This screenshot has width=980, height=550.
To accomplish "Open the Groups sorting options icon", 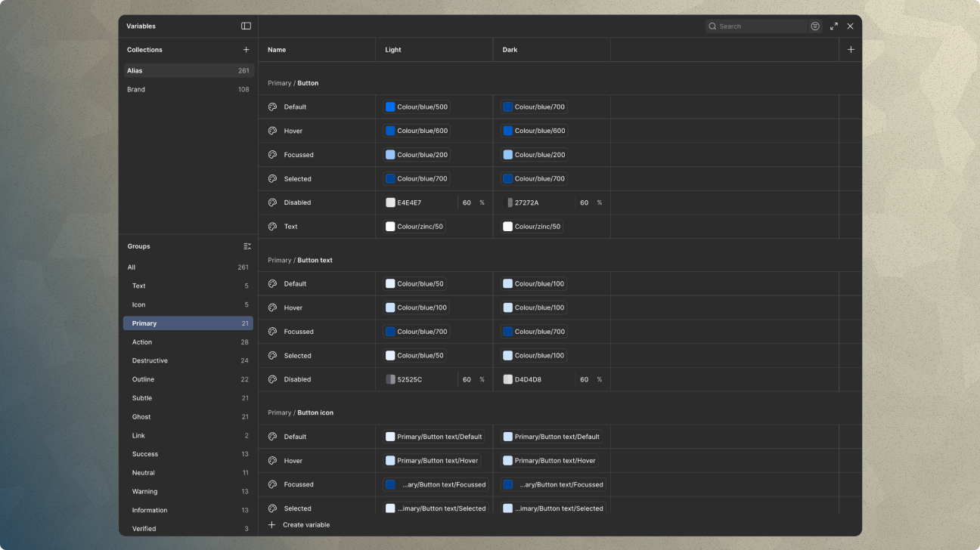I will coord(247,246).
